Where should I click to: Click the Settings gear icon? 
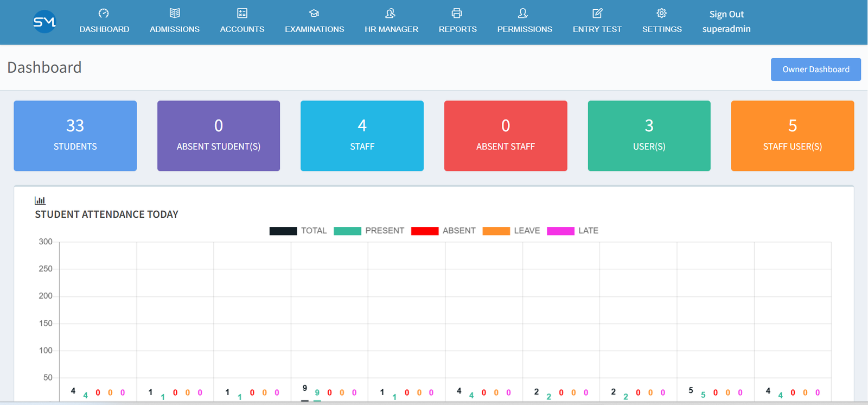pyautogui.click(x=661, y=14)
